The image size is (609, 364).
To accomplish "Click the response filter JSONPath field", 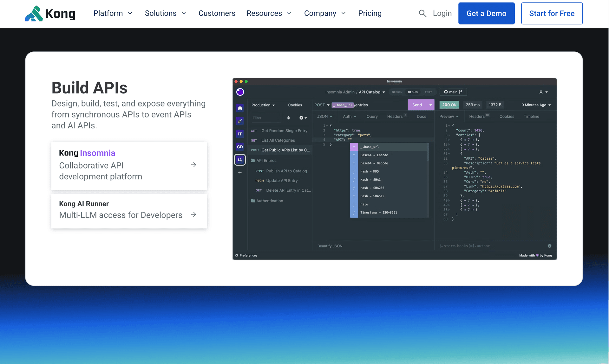I will coord(492,246).
